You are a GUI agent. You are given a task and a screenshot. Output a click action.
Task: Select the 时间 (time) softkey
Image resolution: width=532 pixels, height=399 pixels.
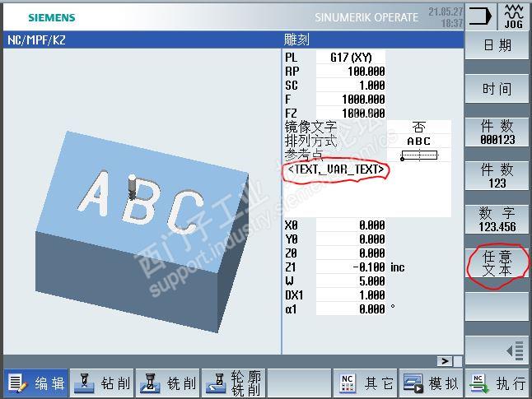tap(497, 89)
